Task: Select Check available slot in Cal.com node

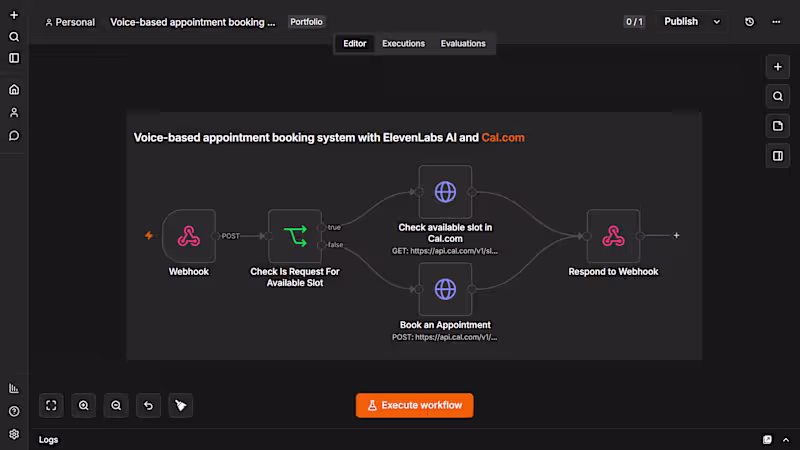Action: coord(445,192)
